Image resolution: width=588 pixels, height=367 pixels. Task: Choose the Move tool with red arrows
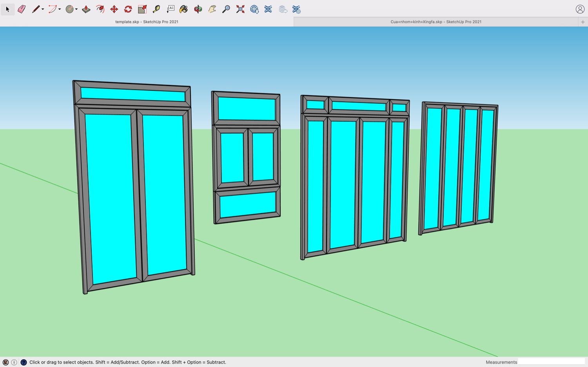(x=114, y=9)
